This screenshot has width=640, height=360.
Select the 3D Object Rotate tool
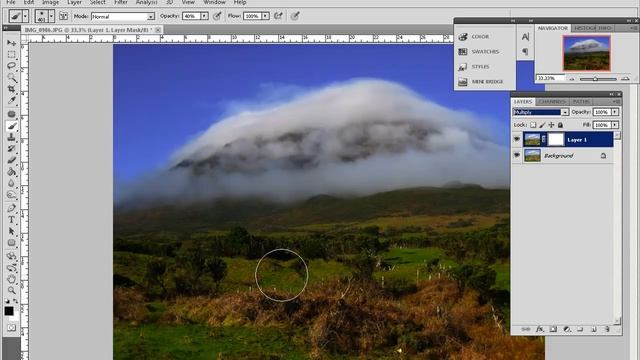pyautogui.click(x=11, y=256)
